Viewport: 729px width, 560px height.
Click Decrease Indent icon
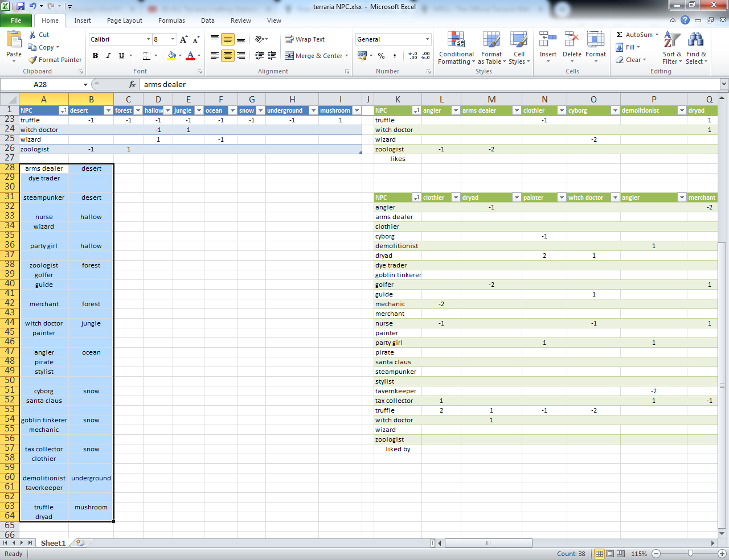coord(259,56)
